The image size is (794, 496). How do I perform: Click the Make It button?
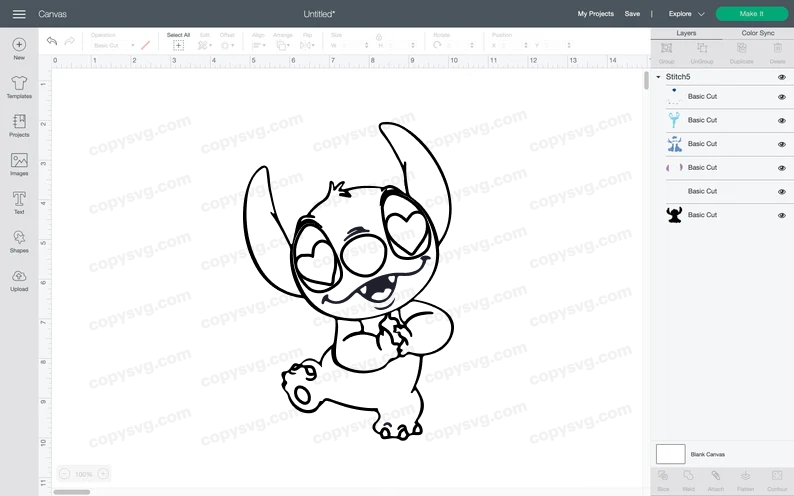[751, 14]
